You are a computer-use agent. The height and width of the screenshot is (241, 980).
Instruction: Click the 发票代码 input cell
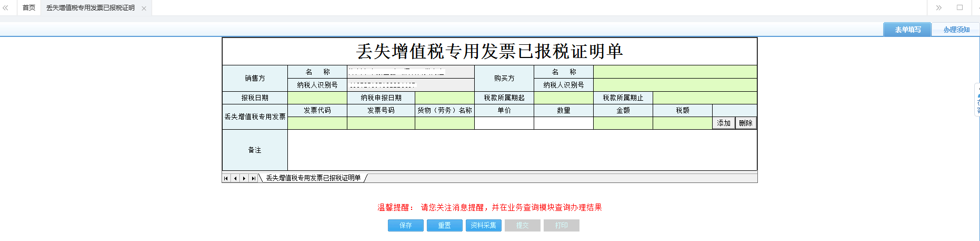(317, 123)
